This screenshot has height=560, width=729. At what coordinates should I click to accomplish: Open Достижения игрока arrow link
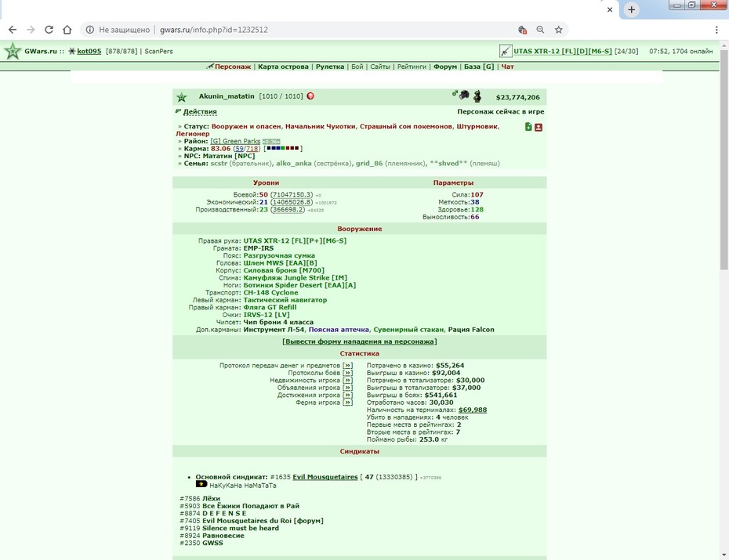pos(348,396)
